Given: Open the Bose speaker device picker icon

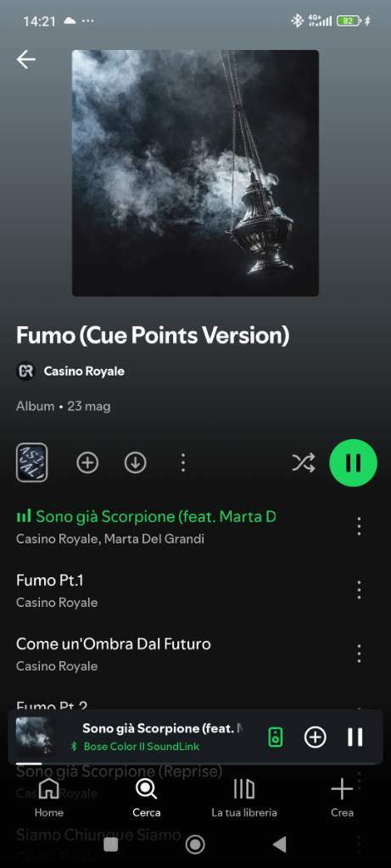Looking at the screenshot, I should pos(276,737).
